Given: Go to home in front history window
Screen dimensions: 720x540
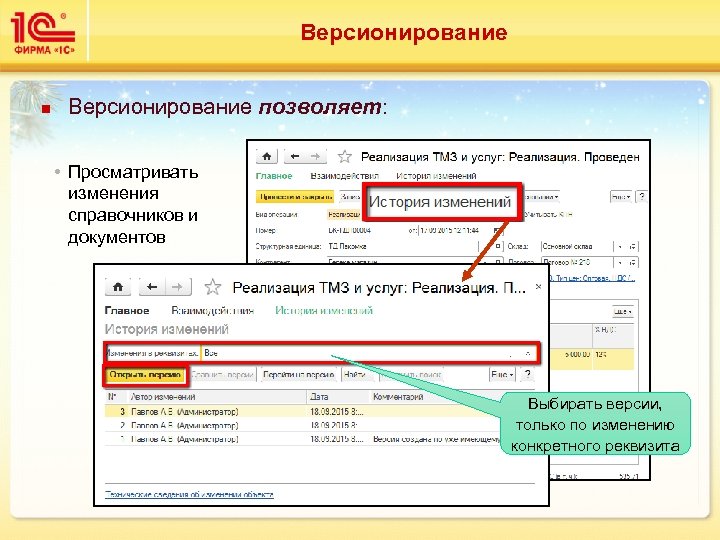Looking at the screenshot, I should click(118, 287).
